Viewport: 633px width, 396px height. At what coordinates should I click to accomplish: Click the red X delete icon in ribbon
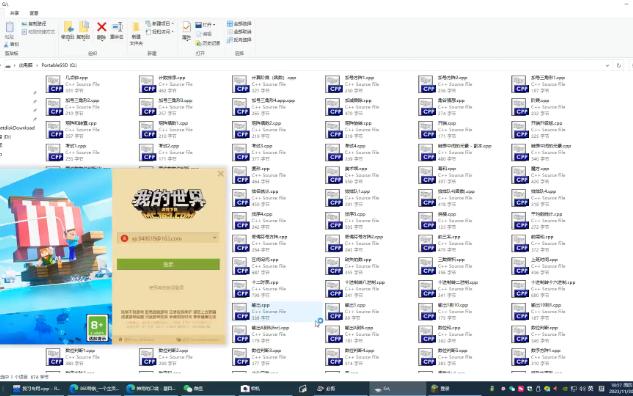click(101, 27)
